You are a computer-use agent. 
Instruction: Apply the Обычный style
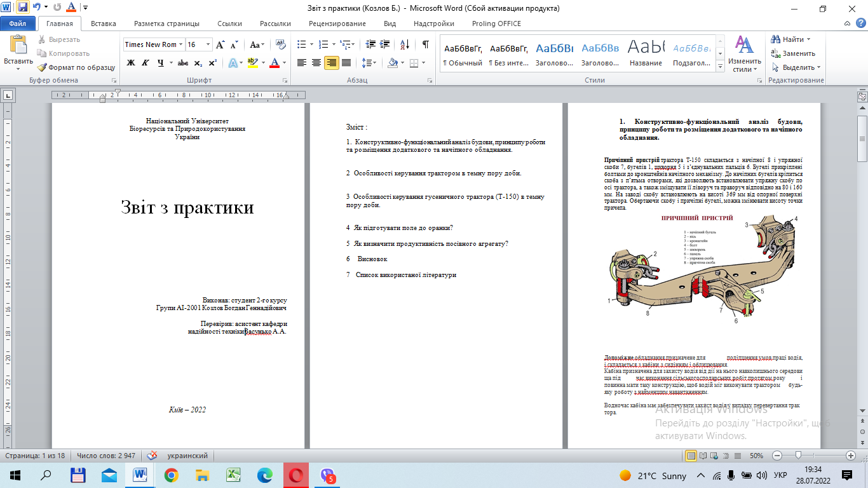tap(463, 53)
